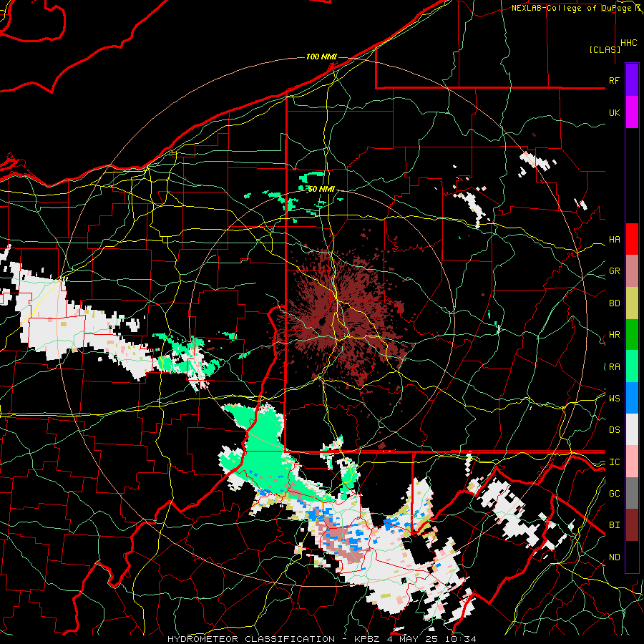Screen dimensions: 644x644
Task: Click the 'RF' legend label
Action: coord(614,80)
